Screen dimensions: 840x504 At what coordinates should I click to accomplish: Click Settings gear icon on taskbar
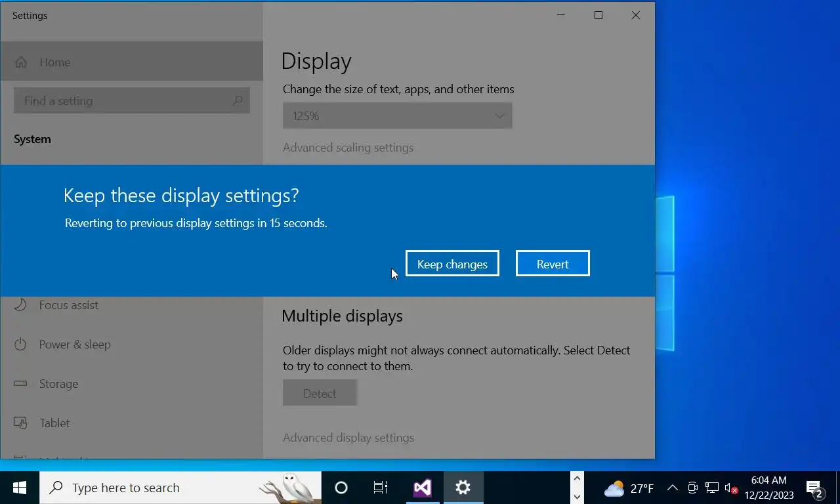[463, 488]
